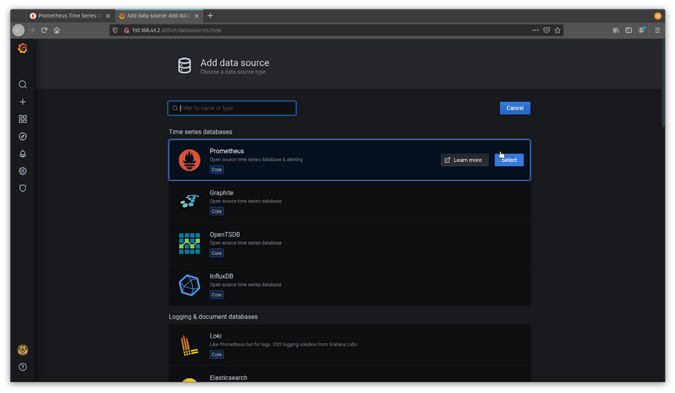The image size is (675, 393).
Task: Close the Add data source tab
Action: click(x=197, y=16)
